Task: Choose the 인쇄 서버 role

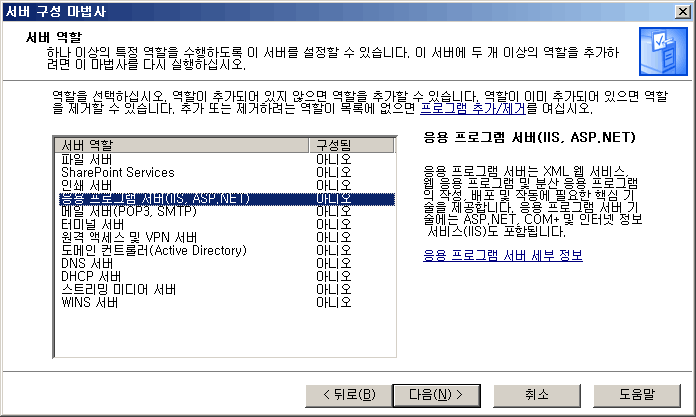Action: pyautogui.click(x=86, y=185)
